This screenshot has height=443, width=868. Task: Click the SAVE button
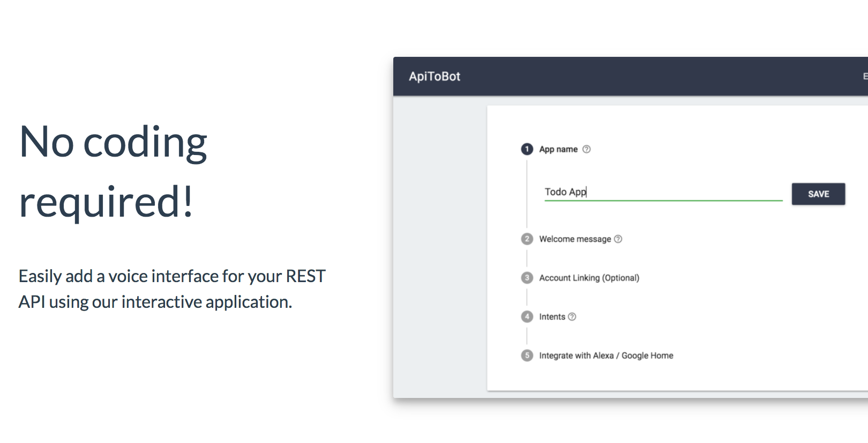point(818,194)
